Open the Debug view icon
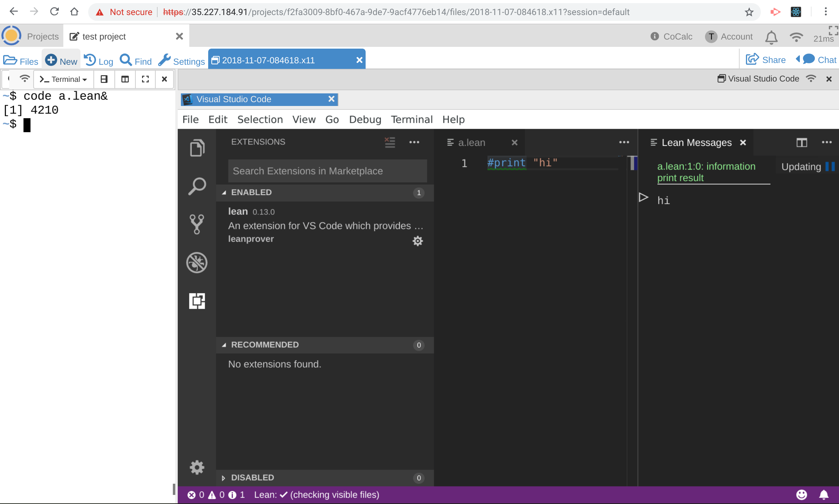Viewport: 839px width, 504px height. point(197,262)
